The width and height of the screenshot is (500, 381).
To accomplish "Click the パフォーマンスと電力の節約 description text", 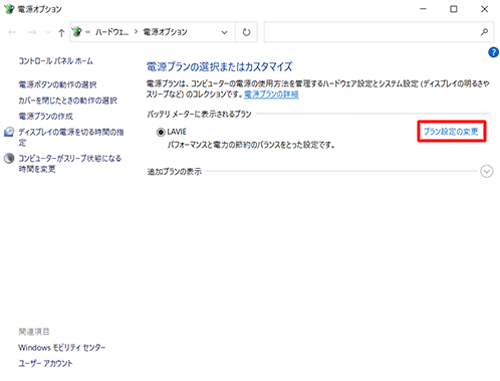I will (251, 145).
